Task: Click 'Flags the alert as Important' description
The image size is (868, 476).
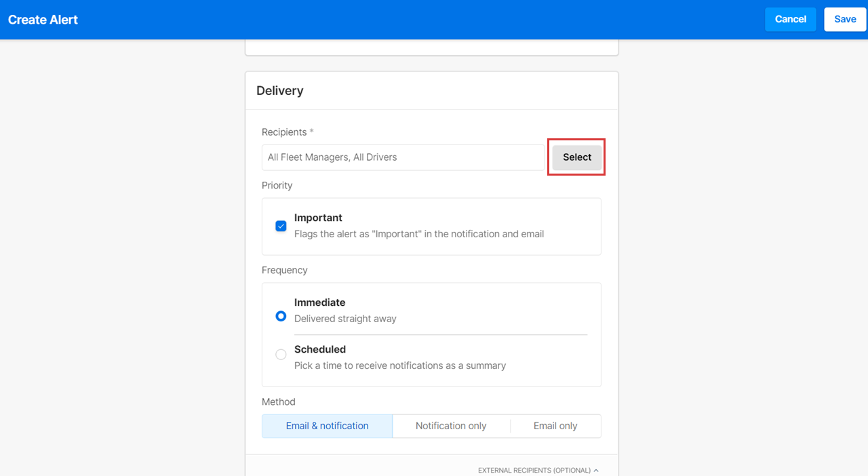Action: pos(419,234)
